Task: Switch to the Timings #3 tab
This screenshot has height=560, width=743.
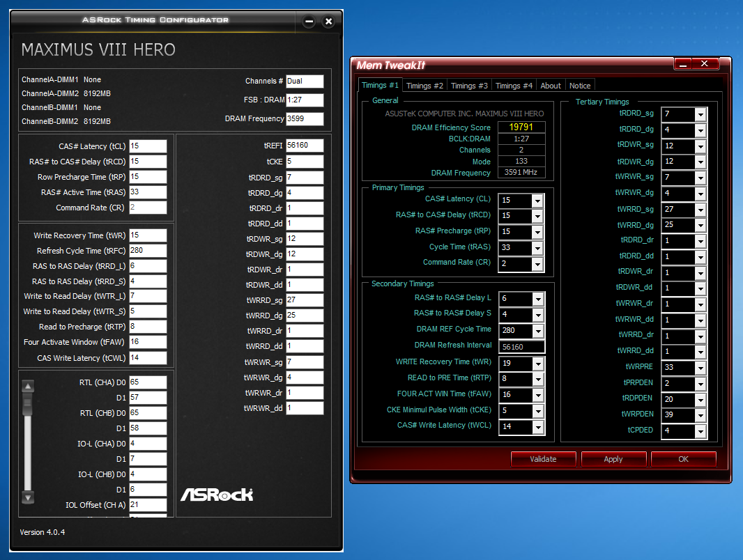Action: [469, 86]
